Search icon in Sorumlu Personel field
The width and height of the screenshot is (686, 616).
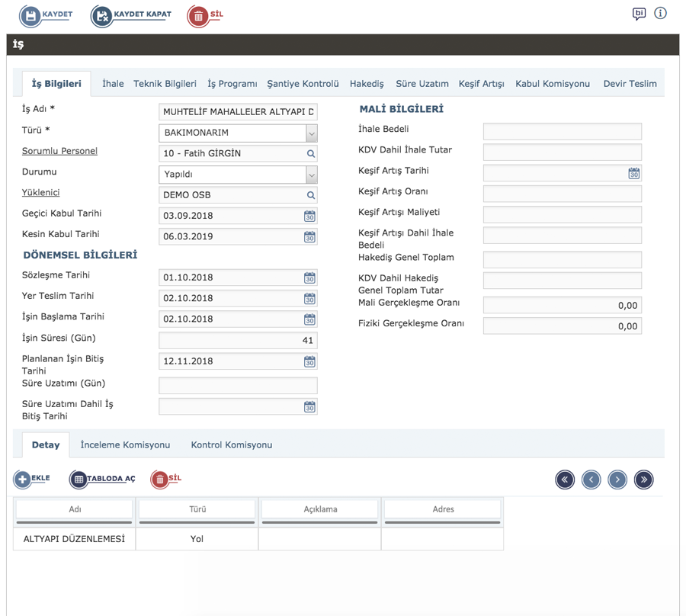[x=310, y=154]
